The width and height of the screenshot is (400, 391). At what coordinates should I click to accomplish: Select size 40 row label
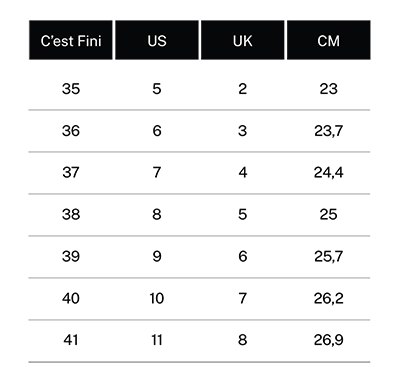[x=71, y=298]
